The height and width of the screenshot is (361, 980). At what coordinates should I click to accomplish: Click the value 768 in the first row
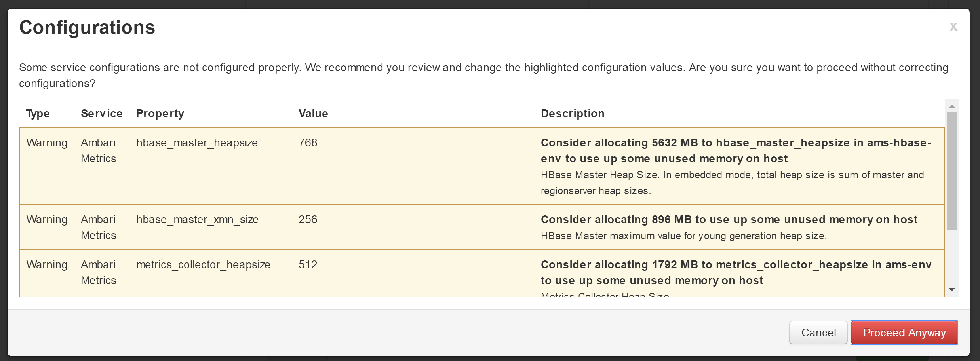coord(308,143)
